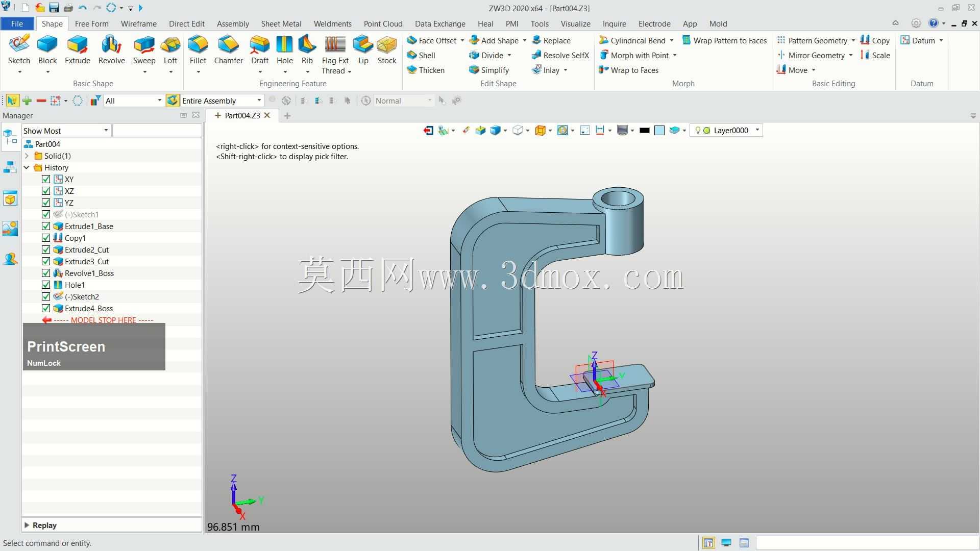Screen dimensions: 980x551
Task: Click the light blue color swatch
Action: [659, 130]
